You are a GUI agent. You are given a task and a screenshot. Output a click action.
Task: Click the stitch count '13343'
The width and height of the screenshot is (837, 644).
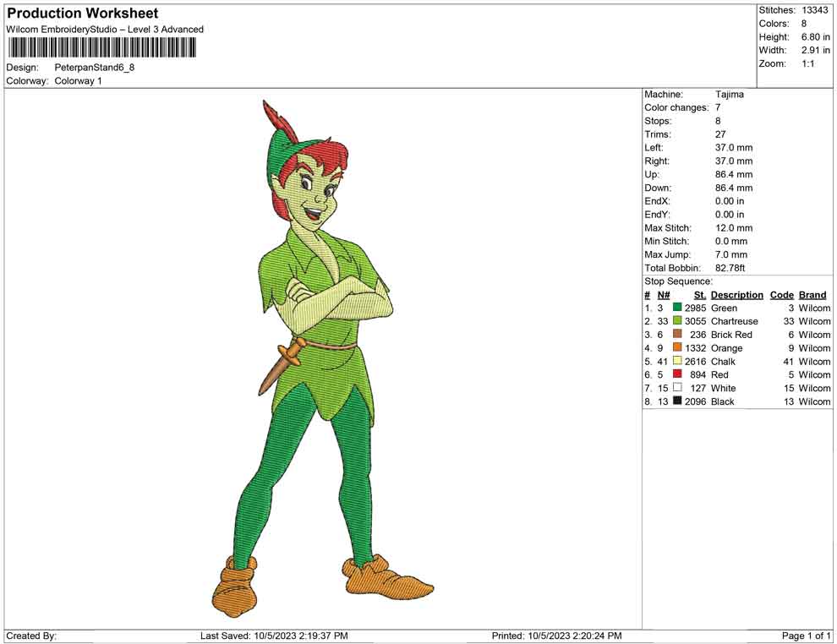(814, 10)
